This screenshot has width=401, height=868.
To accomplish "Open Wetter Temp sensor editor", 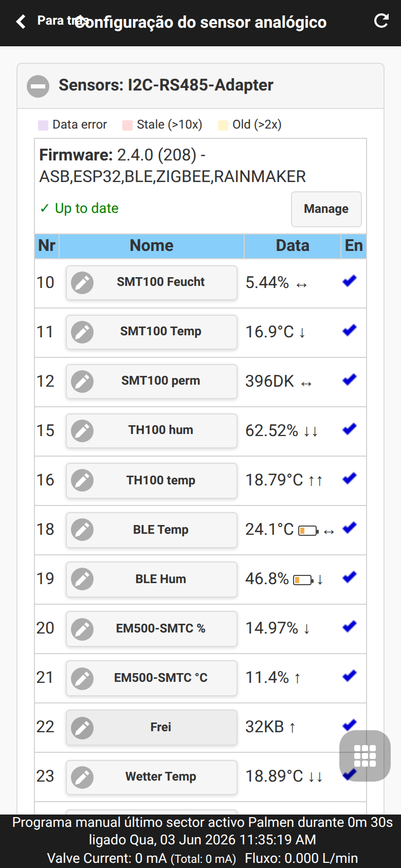I will point(151,776).
